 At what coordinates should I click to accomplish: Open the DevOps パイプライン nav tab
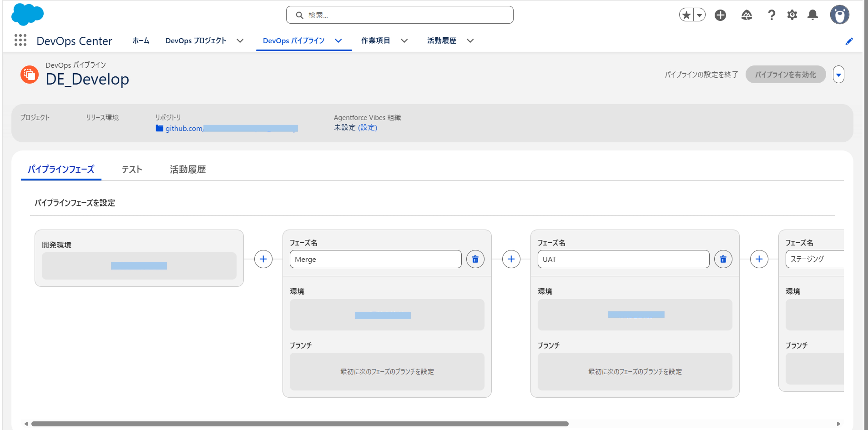(294, 41)
